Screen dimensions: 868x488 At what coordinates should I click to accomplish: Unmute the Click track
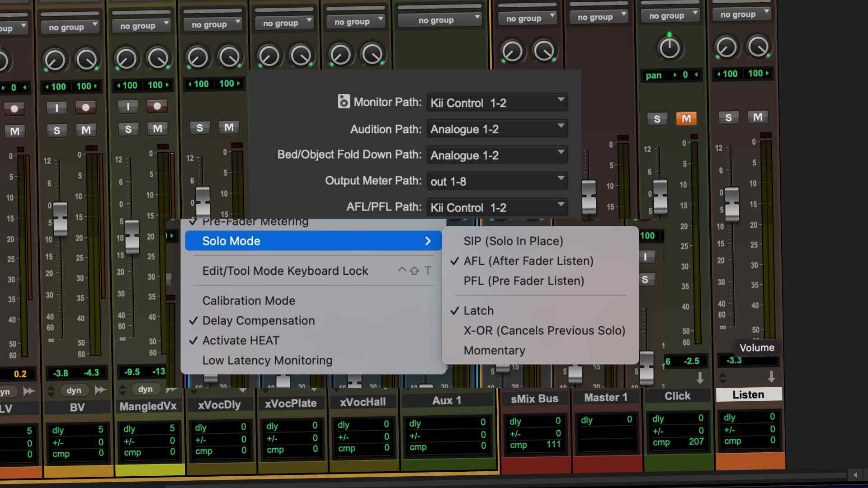click(686, 118)
